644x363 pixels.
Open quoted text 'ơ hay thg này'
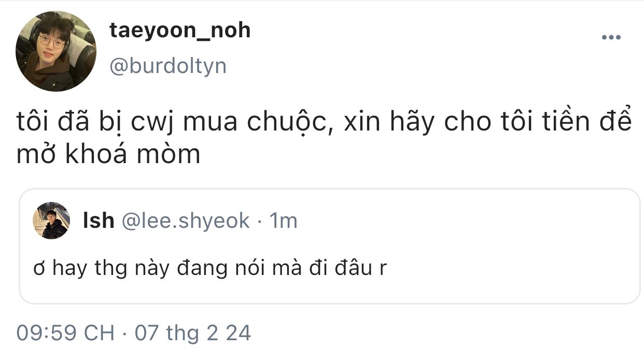coord(89,268)
